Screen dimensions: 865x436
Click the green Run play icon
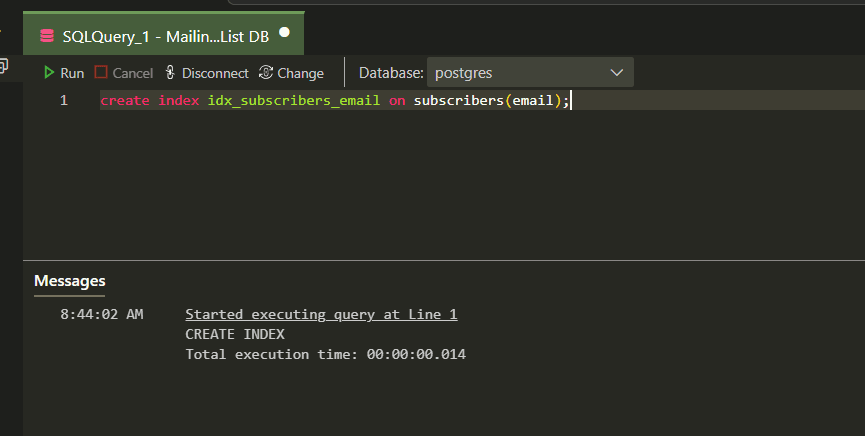click(x=49, y=72)
